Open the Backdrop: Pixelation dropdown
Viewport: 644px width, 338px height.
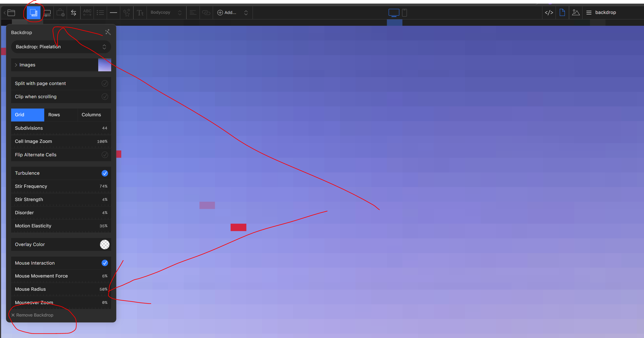tap(61, 47)
